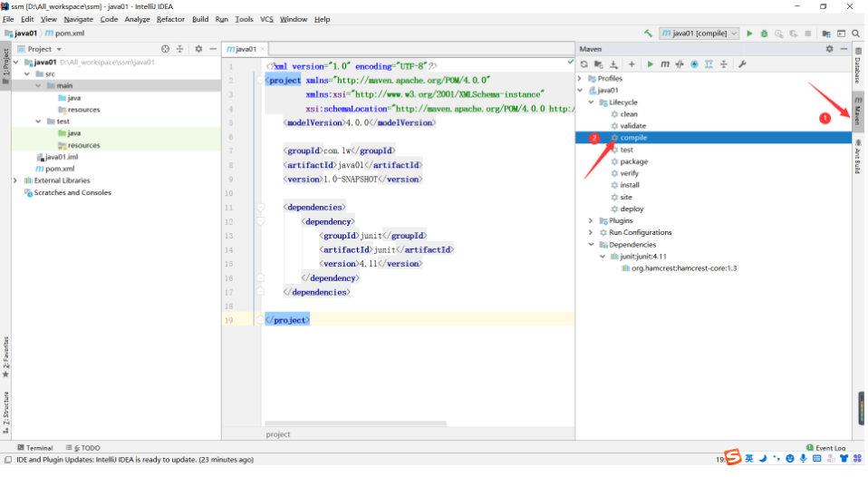Open the Event Log

(x=826, y=448)
